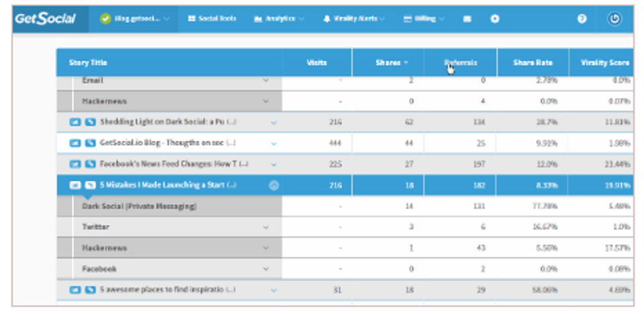Click 5 Mistakes I Made Launching title

(168, 186)
